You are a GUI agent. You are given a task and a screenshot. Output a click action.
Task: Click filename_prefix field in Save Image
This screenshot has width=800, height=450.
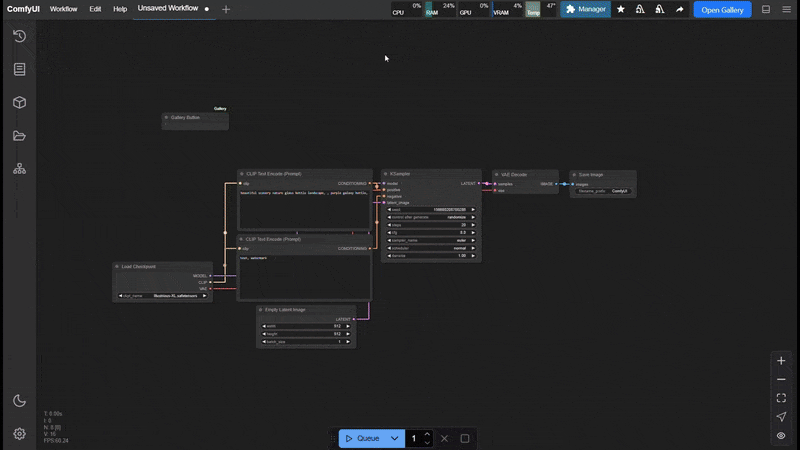603,191
